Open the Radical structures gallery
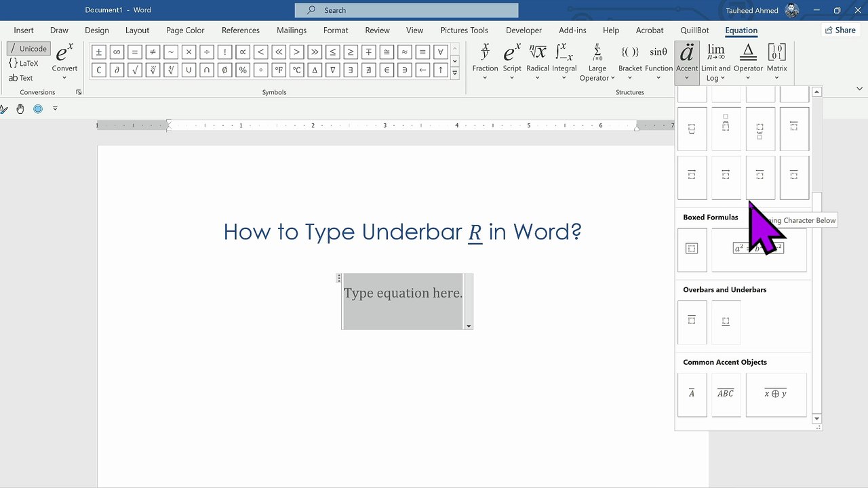This screenshot has width=868, height=488. pyautogui.click(x=538, y=62)
